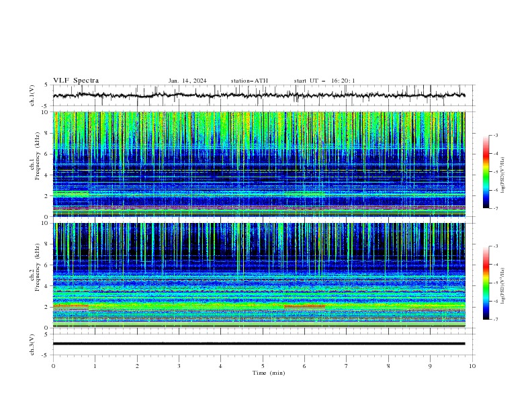Click the "ch.1(V)" axis label
This screenshot has width=532, height=411.
click(32, 95)
